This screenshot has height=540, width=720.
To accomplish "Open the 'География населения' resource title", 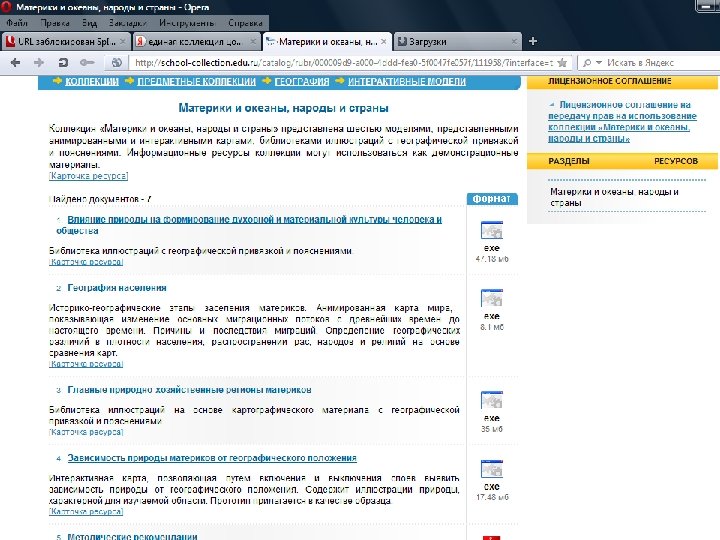I will (117, 288).
